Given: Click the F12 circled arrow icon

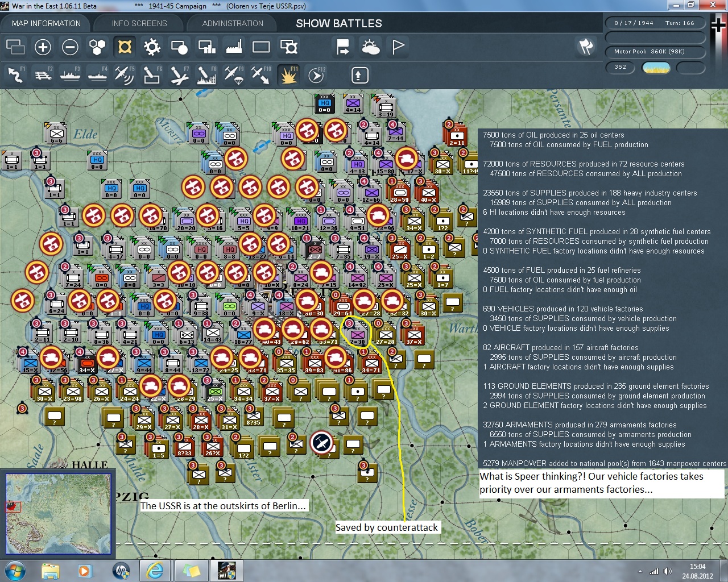Looking at the screenshot, I should (316, 74).
